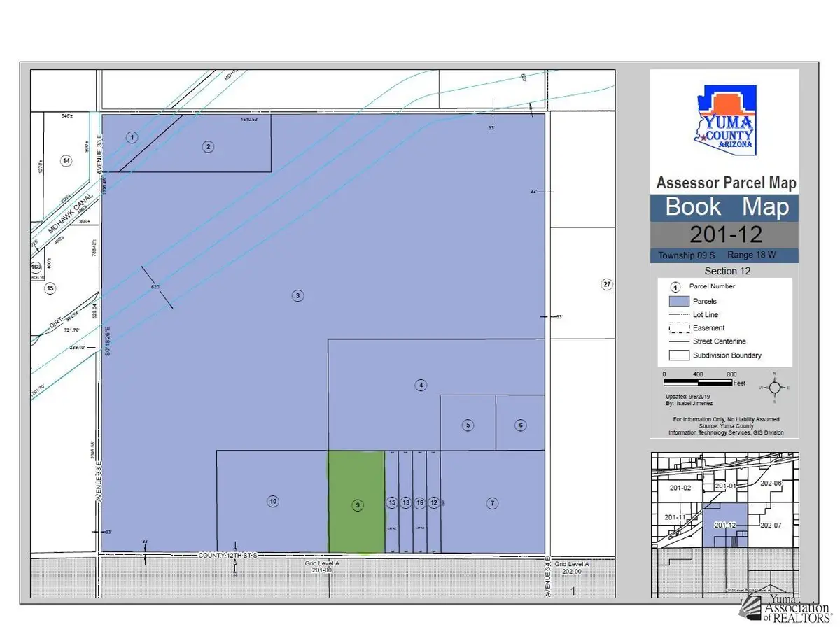The width and height of the screenshot is (840, 627).
Task: Click the Updated: 9/5/2019 text
Action: [689, 397]
